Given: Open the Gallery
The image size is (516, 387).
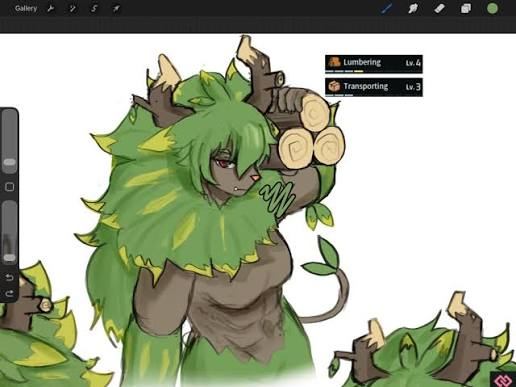Looking at the screenshot, I should click(26, 8).
